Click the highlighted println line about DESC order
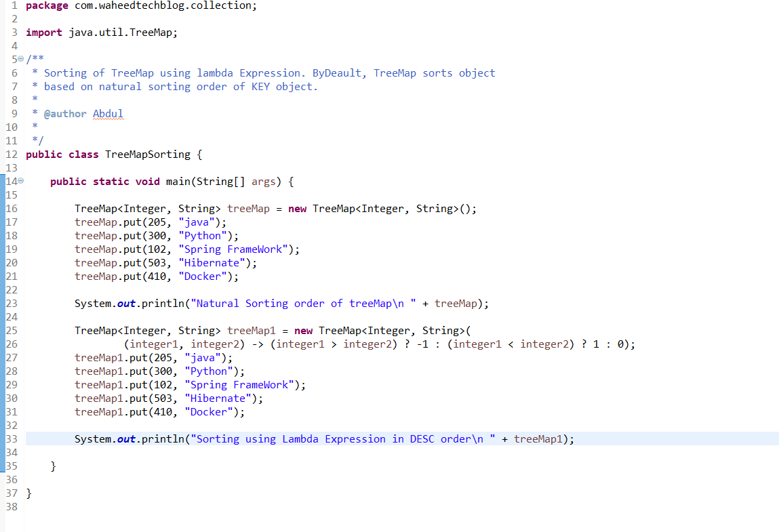 [x=324, y=438]
